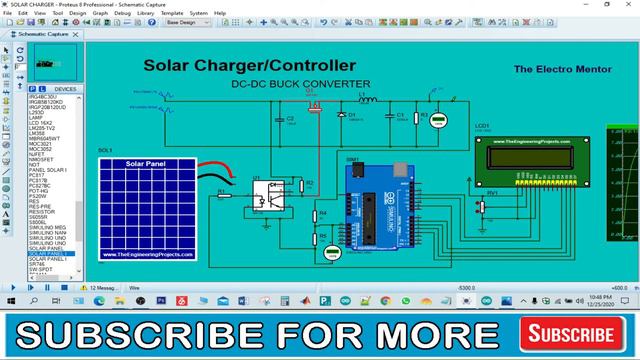This screenshot has width=640, height=360.
Task: Select the 2D Graphics Text tool
Action: coord(6,214)
